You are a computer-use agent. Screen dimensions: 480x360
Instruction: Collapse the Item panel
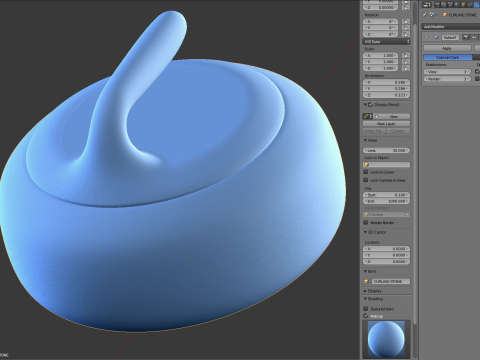(365, 271)
